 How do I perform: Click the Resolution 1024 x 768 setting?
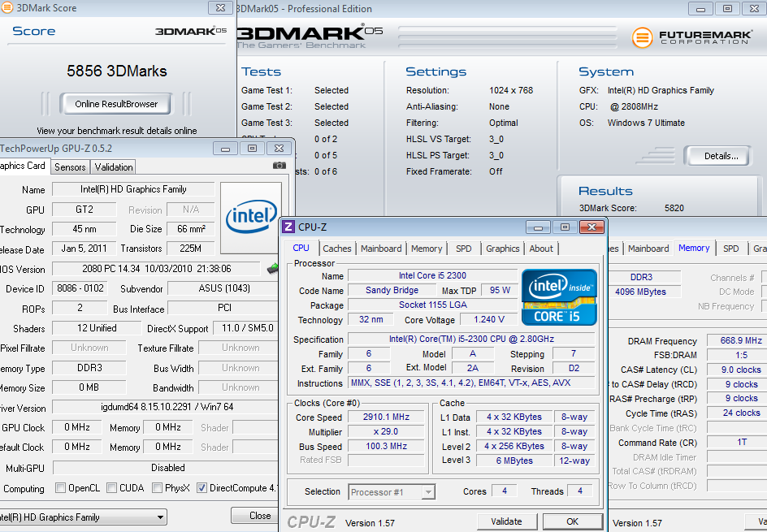tap(511, 90)
